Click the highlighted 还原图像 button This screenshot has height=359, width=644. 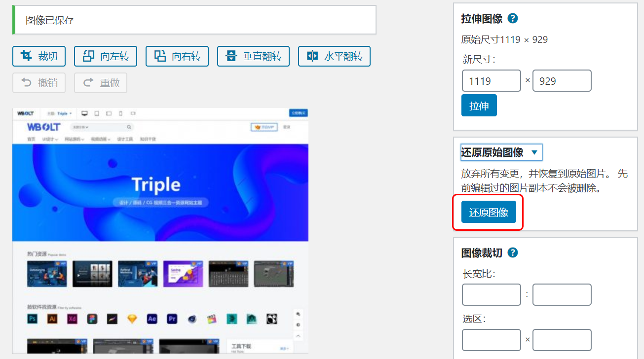488,212
